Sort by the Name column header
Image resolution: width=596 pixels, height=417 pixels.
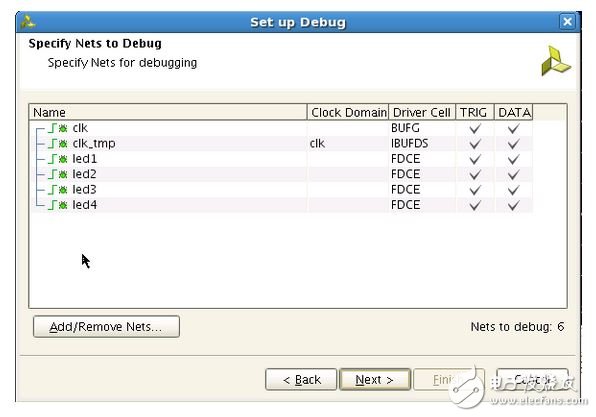pos(168,112)
